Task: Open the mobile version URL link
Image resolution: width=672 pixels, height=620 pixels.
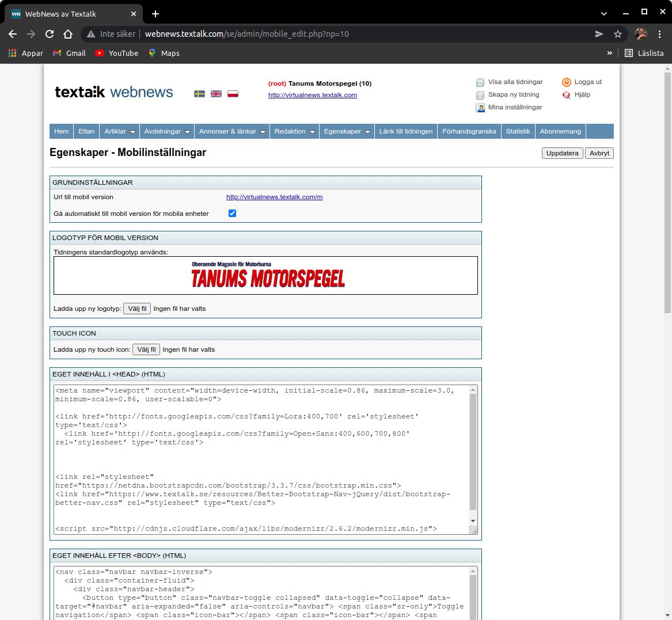Action: pos(274,197)
